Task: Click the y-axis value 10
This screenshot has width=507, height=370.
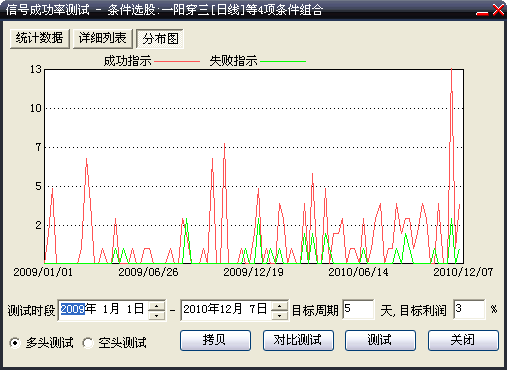Action: [x=36, y=108]
